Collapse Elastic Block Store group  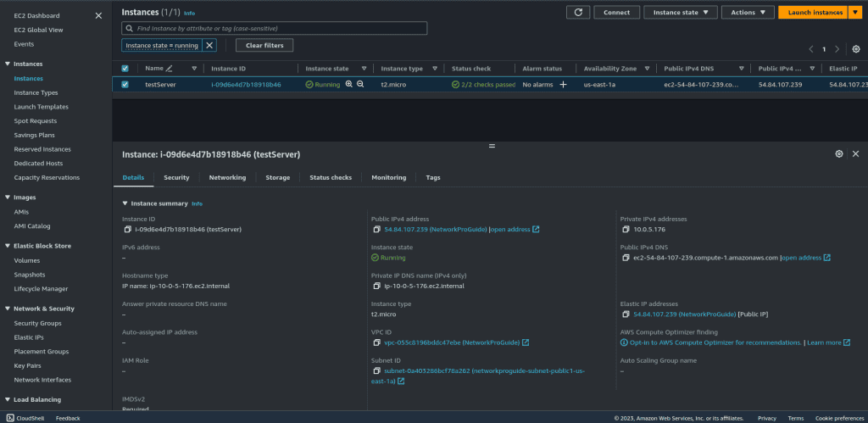(7, 246)
